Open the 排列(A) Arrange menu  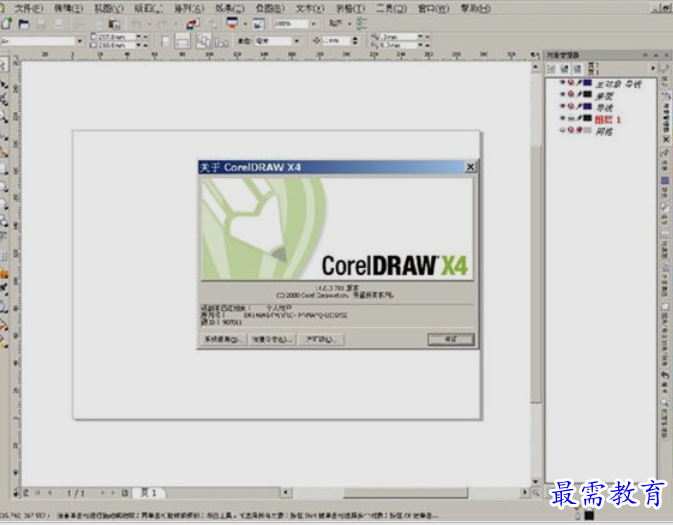(x=189, y=8)
